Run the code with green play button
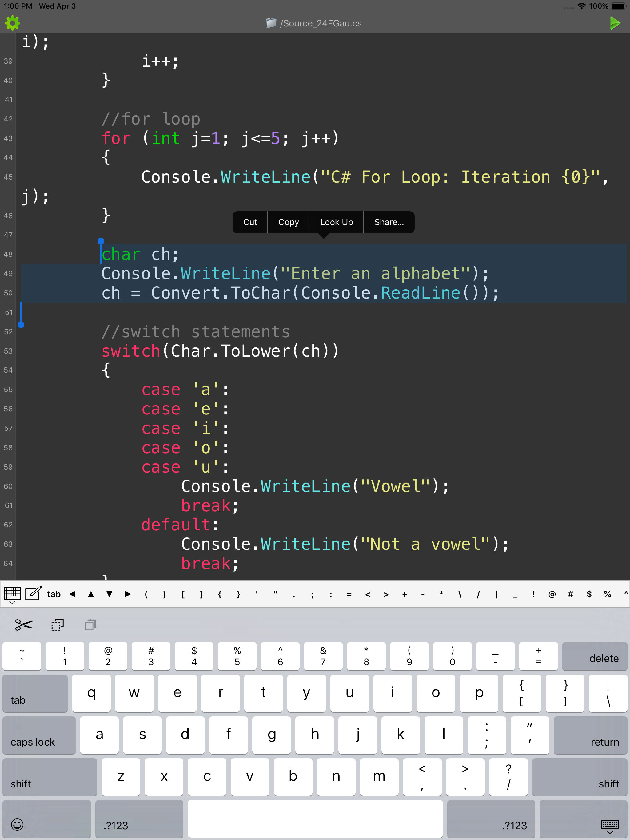 coord(614,23)
